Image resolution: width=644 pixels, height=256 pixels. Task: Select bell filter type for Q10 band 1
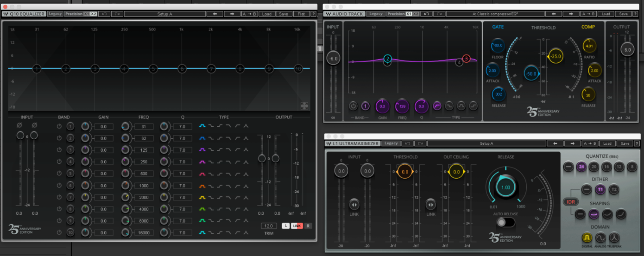pyautogui.click(x=203, y=126)
